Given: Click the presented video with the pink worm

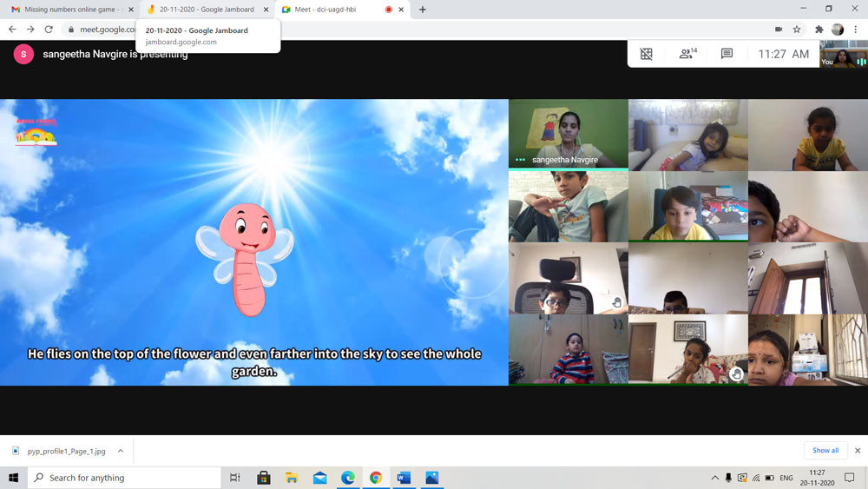Looking at the screenshot, I should [254, 242].
